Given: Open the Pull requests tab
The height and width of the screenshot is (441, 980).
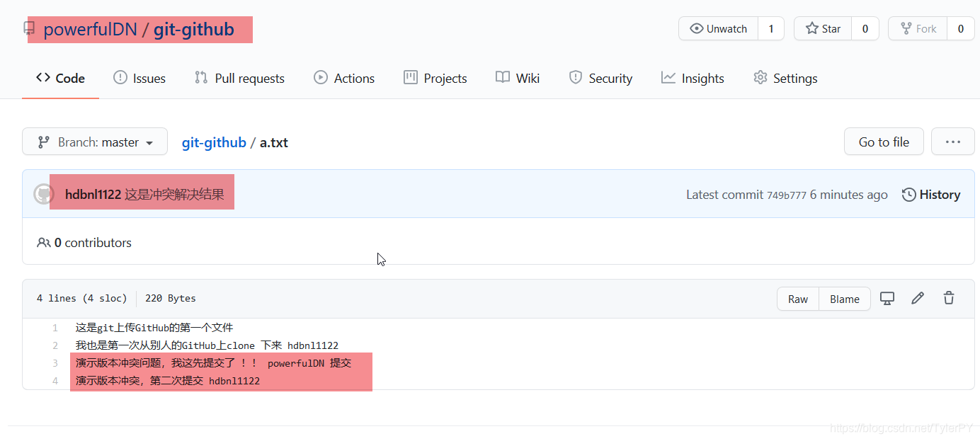Looking at the screenshot, I should pyautogui.click(x=239, y=78).
